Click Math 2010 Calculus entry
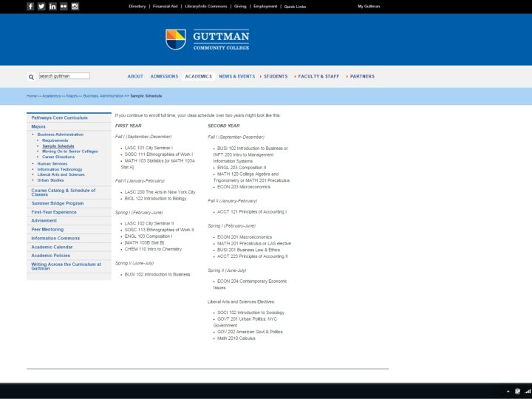Image resolution: width=532 pixels, height=399 pixels. click(x=236, y=338)
